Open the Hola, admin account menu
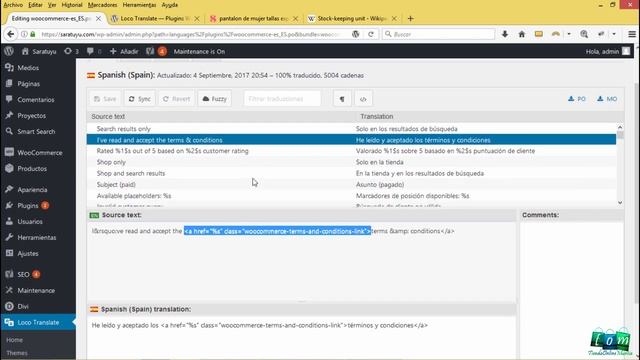Image resolution: width=640 pixels, height=360 pixels. point(608,51)
